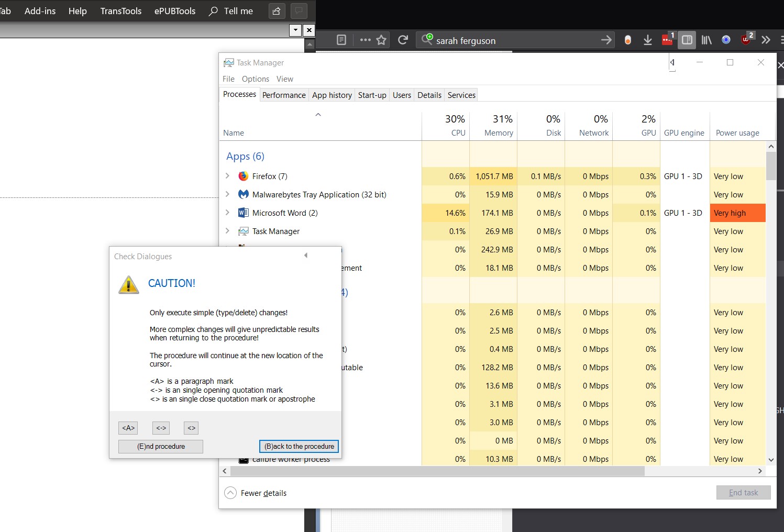The height and width of the screenshot is (532, 784).
Task: Click the down arrow of Task Manager's vertical scrollbar
Action: [x=771, y=460]
